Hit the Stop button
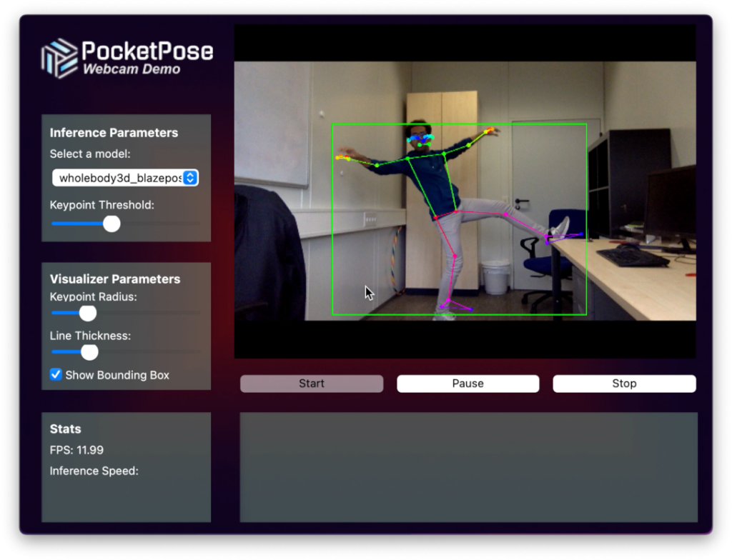 pos(623,384)
